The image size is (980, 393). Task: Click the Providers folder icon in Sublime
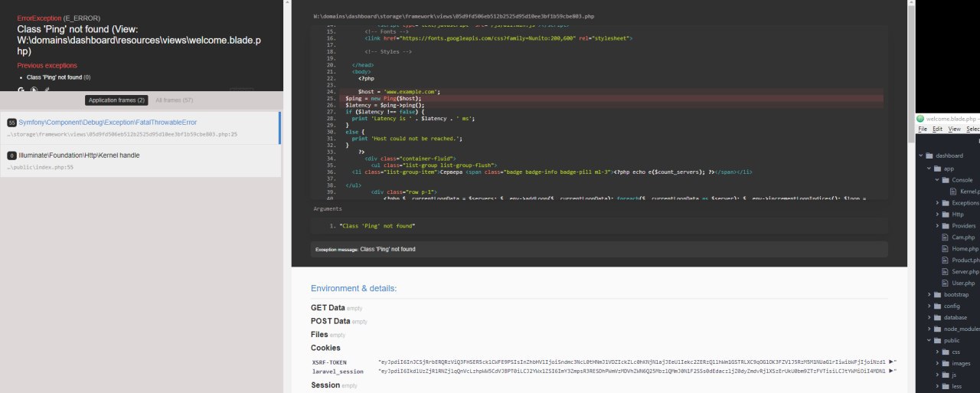946,226
